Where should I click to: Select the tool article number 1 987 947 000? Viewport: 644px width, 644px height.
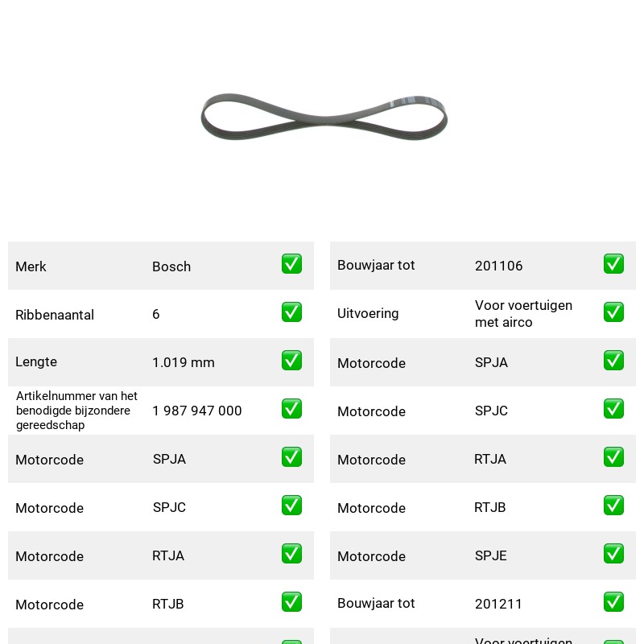[x=197, y=411]
